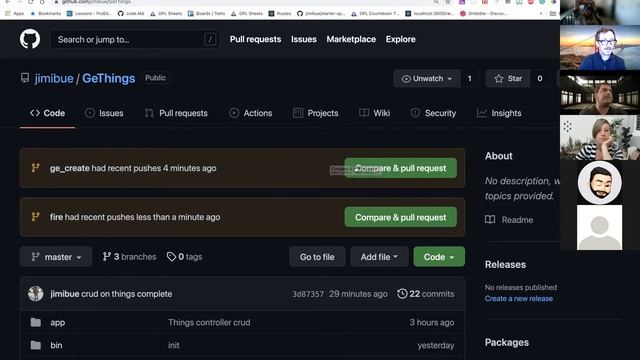This screenshot has width=640, height=360.
Task: Click the star count showing 0
Action: click(540, 78)
